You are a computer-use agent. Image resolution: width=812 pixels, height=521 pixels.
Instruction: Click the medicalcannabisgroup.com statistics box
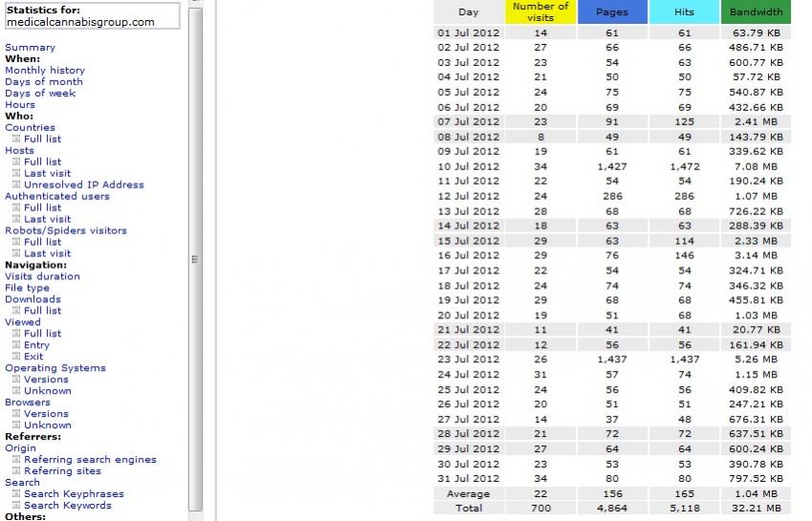click(x=92, y=15)
